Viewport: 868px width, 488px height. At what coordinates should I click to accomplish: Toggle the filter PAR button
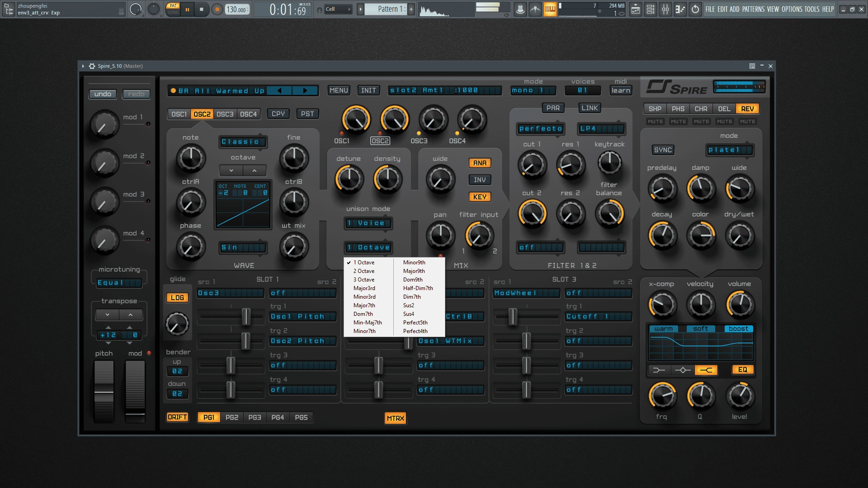[x=553, y=108]
